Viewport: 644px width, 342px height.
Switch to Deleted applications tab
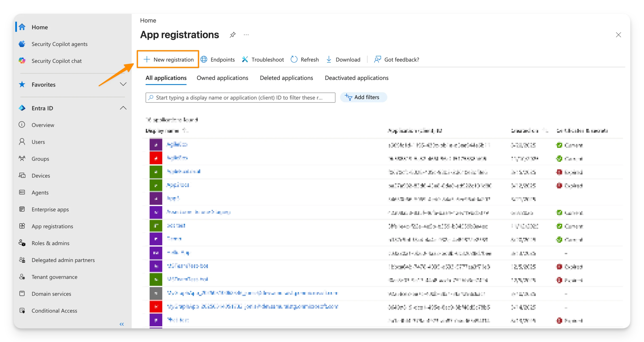286,78
